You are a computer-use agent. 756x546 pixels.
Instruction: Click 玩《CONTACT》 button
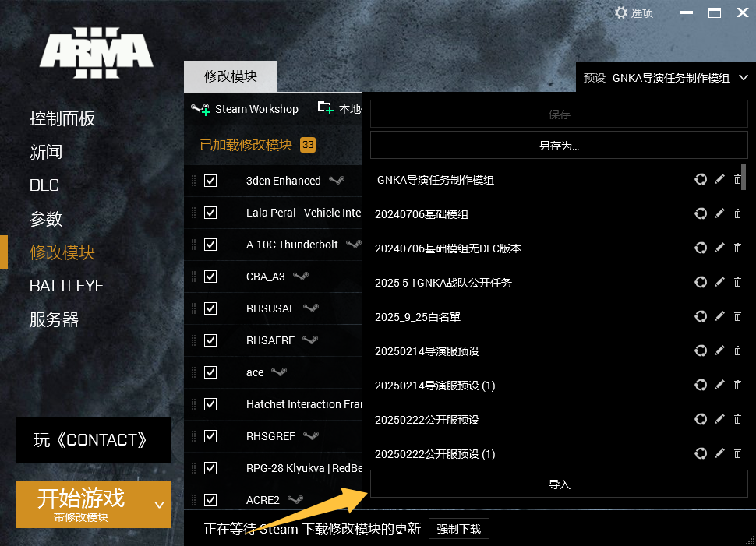point(94,440)
